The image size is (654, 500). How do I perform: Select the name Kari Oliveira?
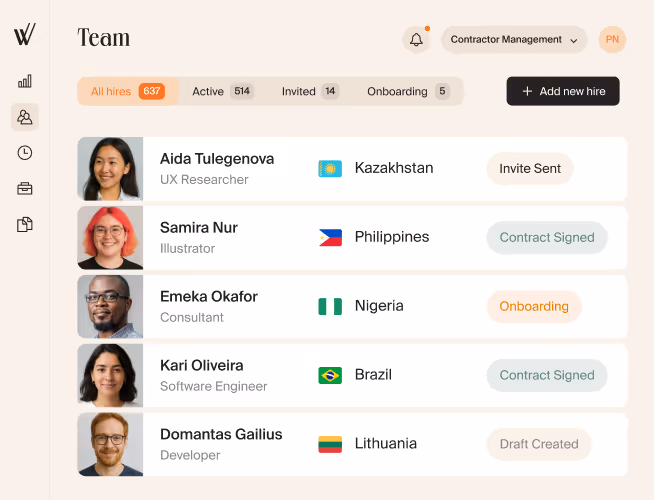pyautogui.click(x=201, y=365)
